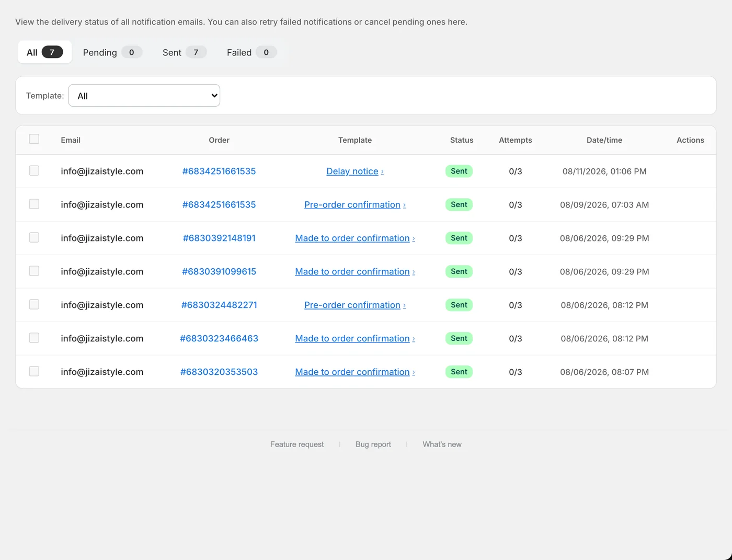Select the Delay notice row checkbox
The height and width of the screenshot is (560, 732).
point(34,170)
